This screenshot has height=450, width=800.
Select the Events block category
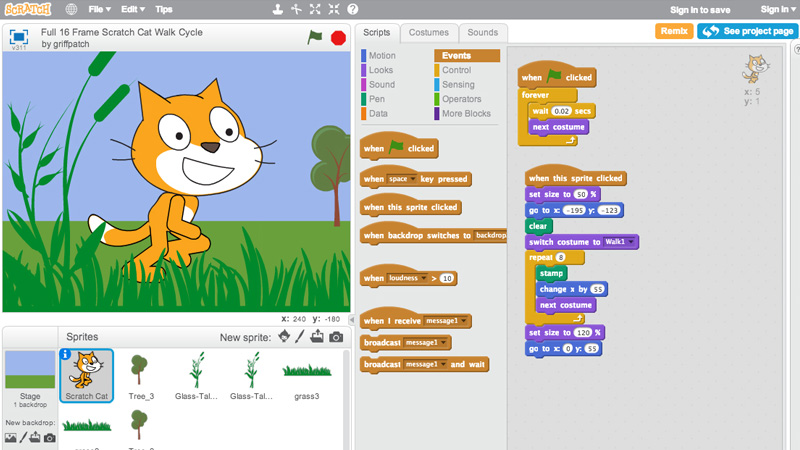[x=467, y=56]
